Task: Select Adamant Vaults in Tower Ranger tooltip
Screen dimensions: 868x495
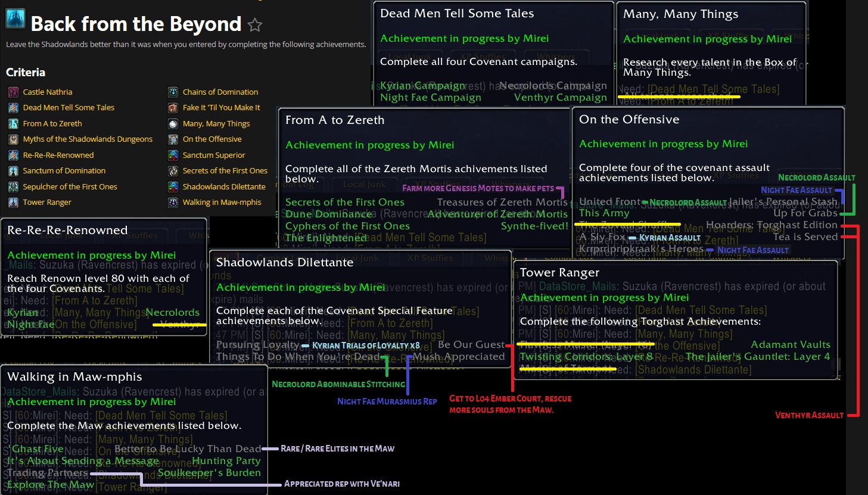Action: tap(791, 345)
